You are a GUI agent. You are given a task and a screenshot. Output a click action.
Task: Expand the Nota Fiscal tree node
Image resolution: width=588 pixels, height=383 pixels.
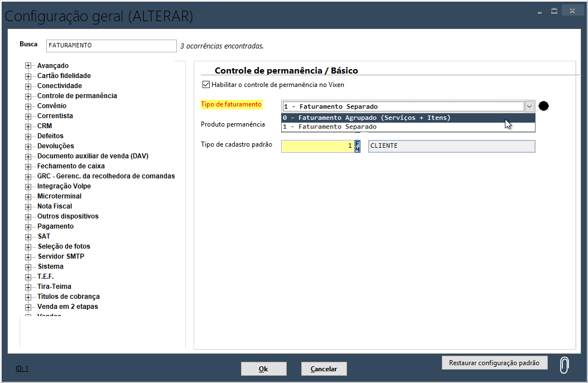(x=28, y=206)
